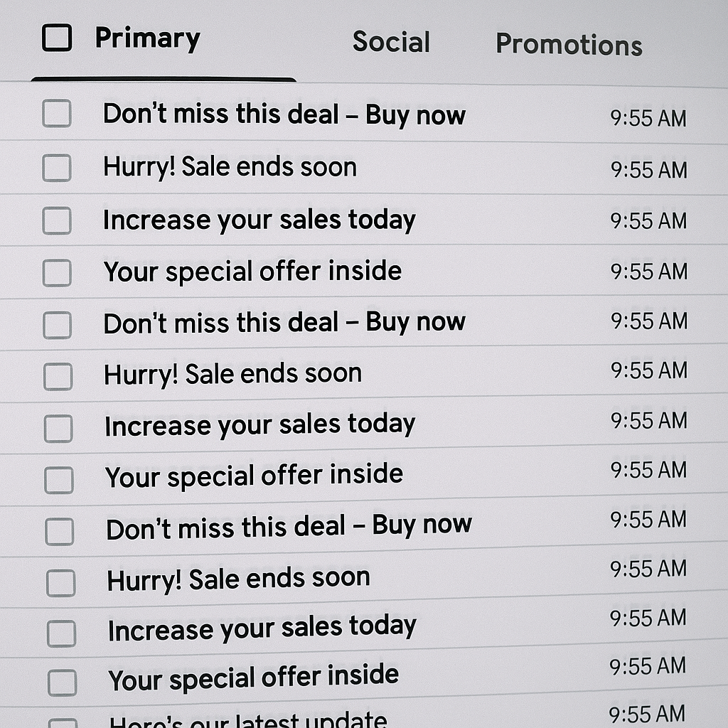Switch to the Primary tab
Image resolution: width=728 pixels, height=728 pixels.
coord(147,38)
